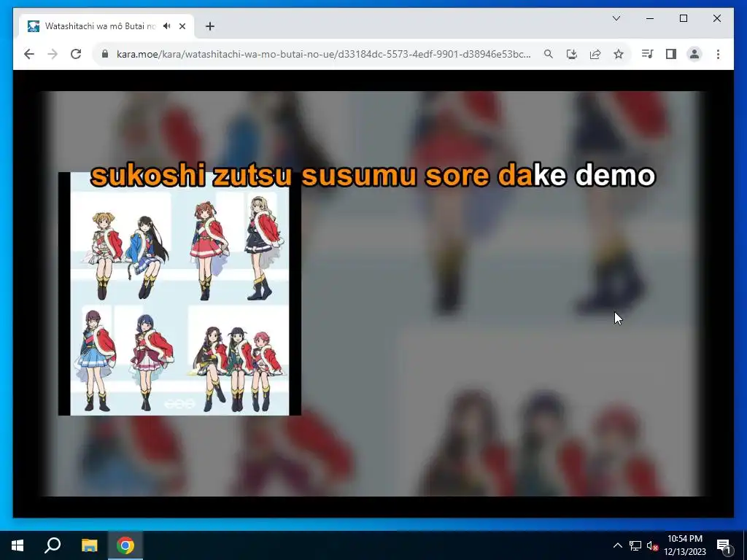The height and width of the screenshot is (560, 747).
Task: Click the Chrome taskbar icon
Action: point(125,545)
